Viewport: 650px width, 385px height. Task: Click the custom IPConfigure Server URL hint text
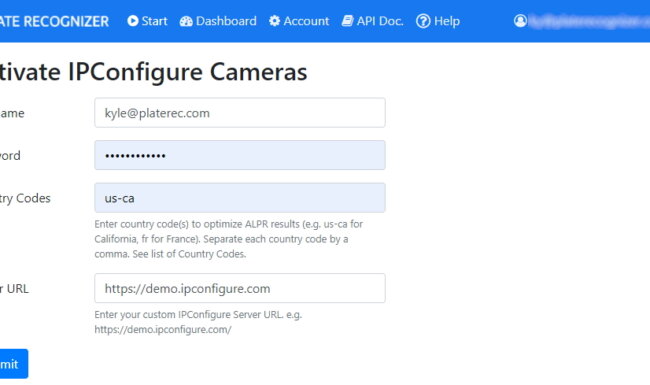pos(198,322)
